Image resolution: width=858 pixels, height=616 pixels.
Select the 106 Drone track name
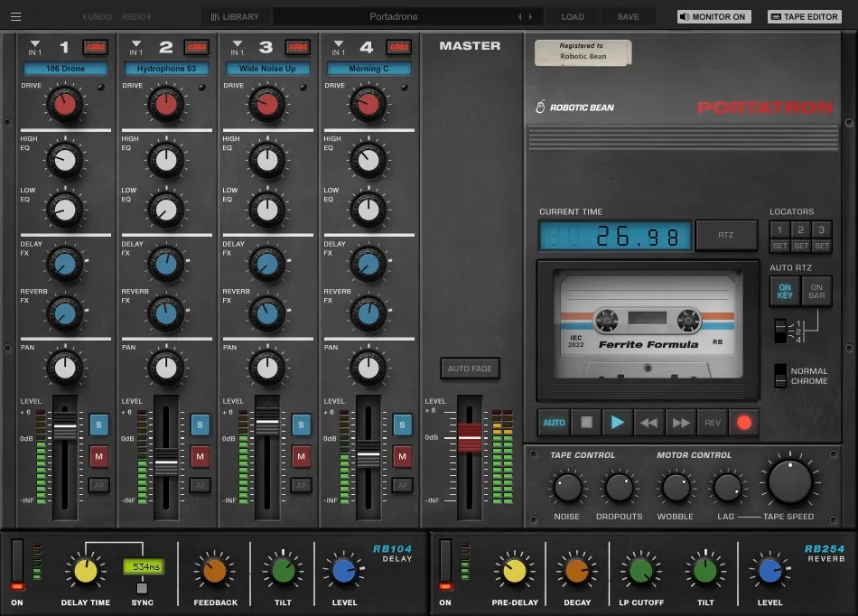click(x=66, y=69)
